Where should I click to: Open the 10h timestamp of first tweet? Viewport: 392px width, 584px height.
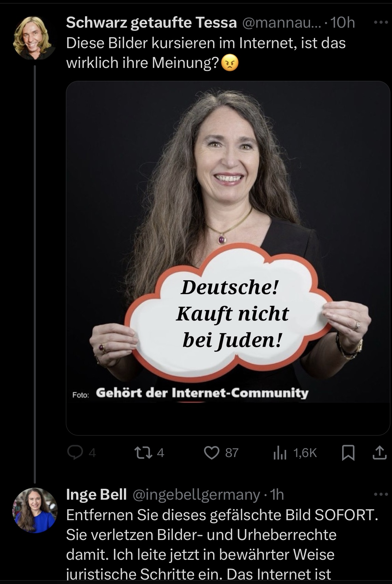[343, 23]
